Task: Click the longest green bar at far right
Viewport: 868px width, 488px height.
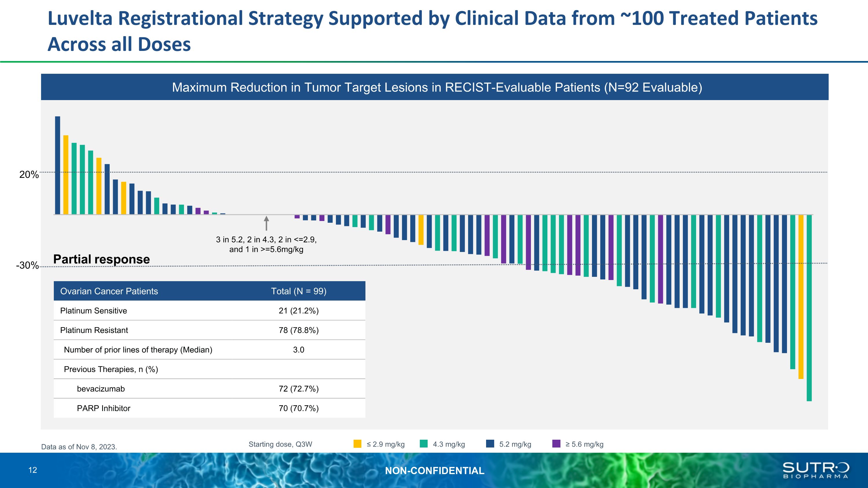Action: (809, 308)
